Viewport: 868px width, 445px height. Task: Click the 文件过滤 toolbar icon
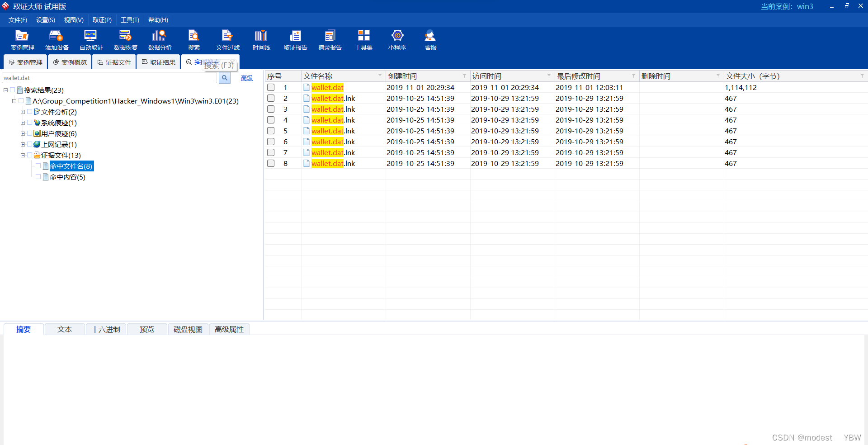pyautogui.click(x=227, y=40)
